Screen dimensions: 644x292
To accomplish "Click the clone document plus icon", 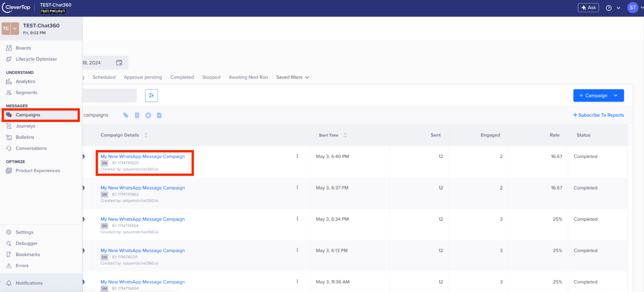I will click(x=159, y=115).
